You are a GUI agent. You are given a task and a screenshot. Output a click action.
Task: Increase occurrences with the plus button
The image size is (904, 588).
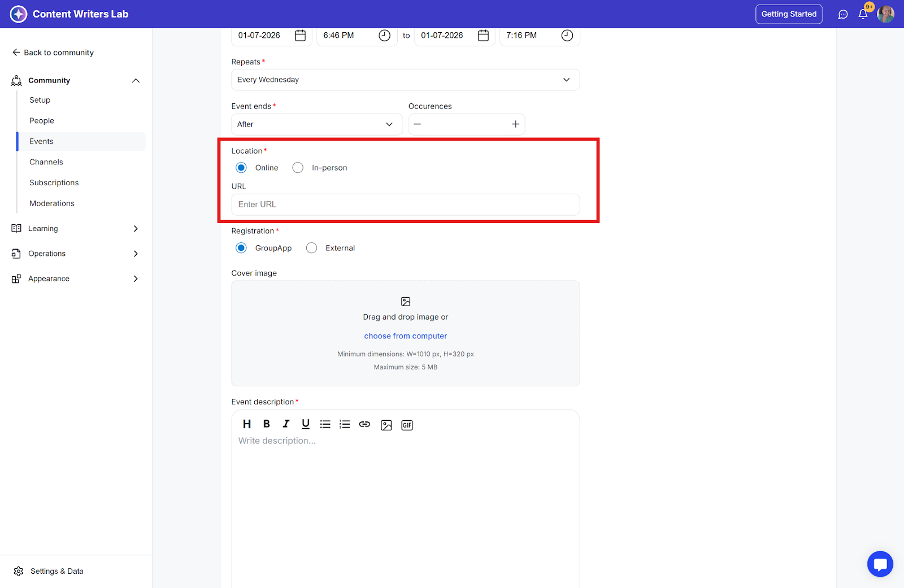515,124
